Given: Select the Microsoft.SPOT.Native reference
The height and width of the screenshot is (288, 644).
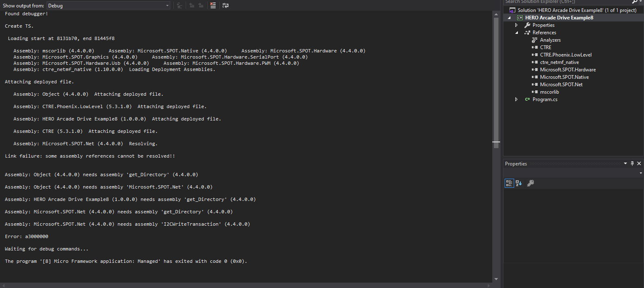Looking at the screenshot, I should 564,77.
